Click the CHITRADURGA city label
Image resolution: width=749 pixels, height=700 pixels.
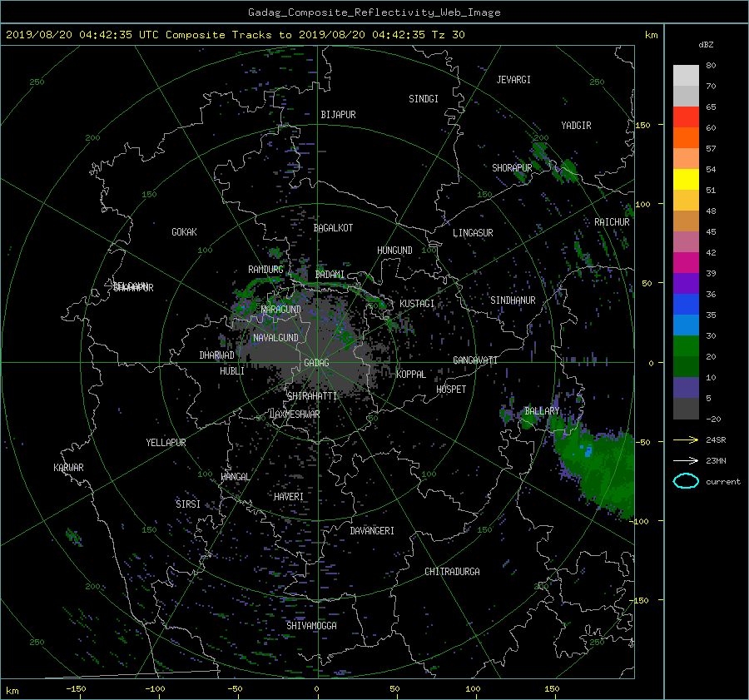452,572
